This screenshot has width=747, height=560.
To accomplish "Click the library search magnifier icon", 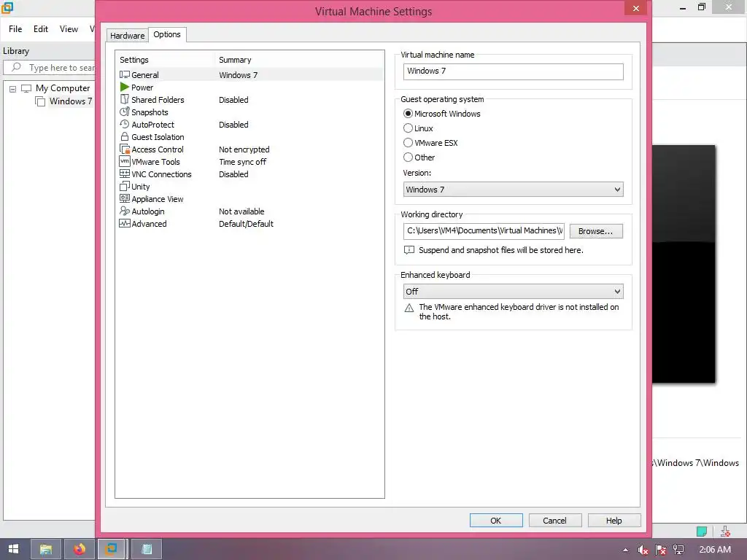I will coord(16,67).
